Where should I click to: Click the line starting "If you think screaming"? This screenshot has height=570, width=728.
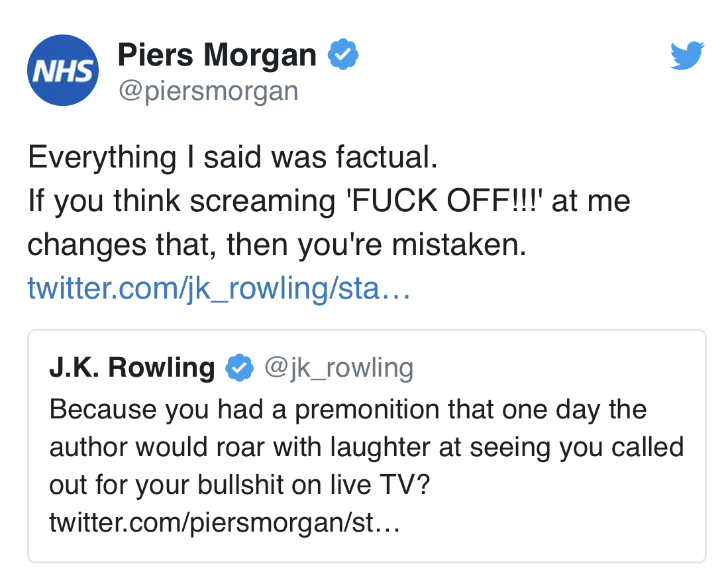point(329,201)
